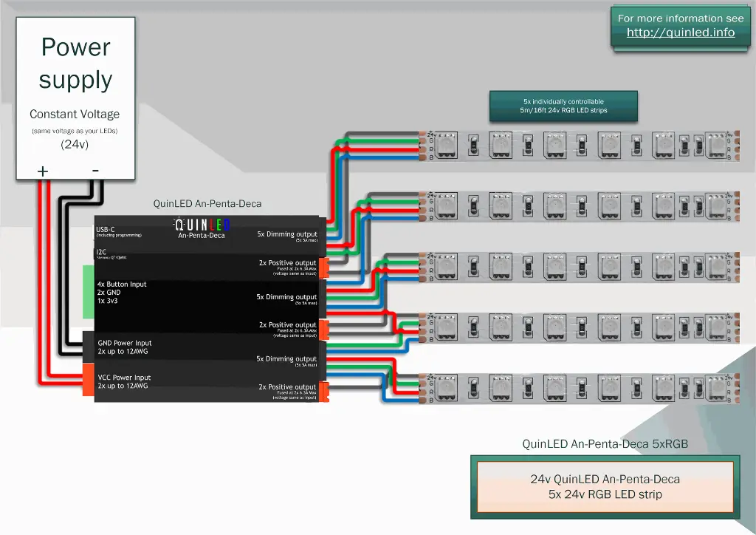Click the '1x 3v3' label
This screenshot has height=535, width=756.
click(x=108, y=301)
